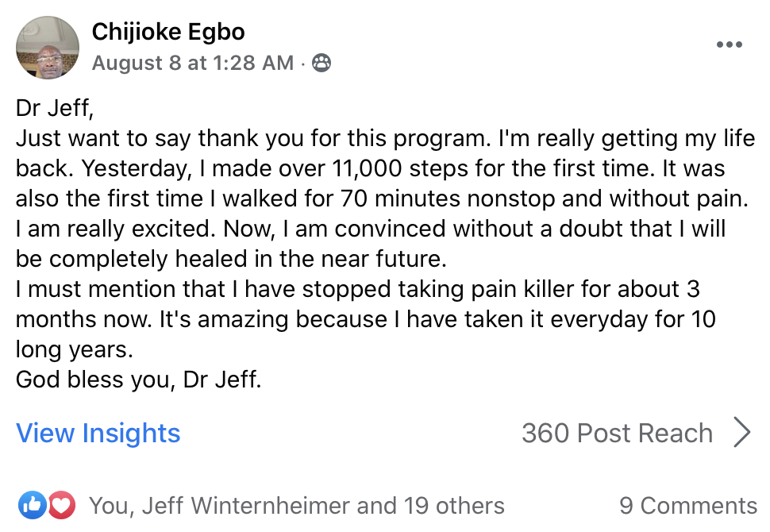Screen dimensions: 770x532
Task: Click the red heart Love reaction icon
Action: (x=60, y=505)
